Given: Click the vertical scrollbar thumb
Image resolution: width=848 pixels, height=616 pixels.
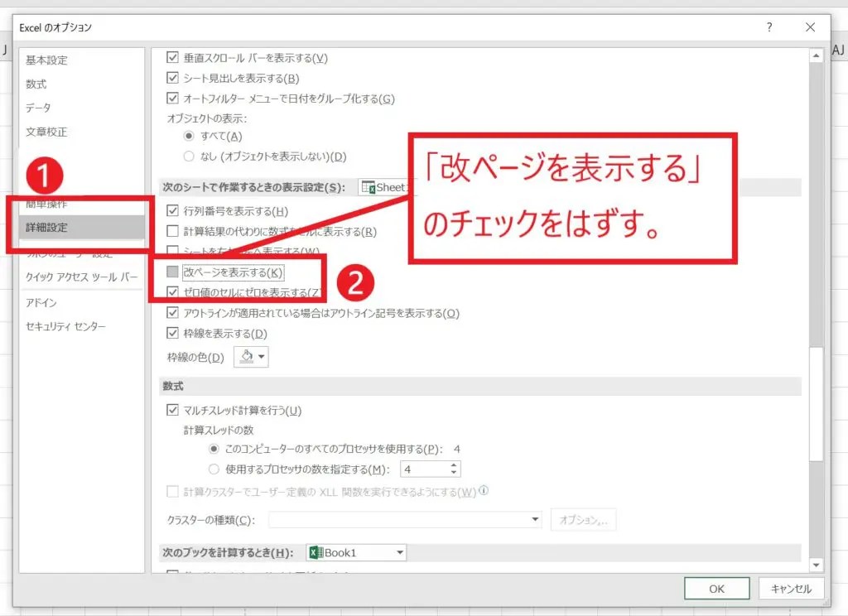Looking at the screenshot, I should click(816, 404).
